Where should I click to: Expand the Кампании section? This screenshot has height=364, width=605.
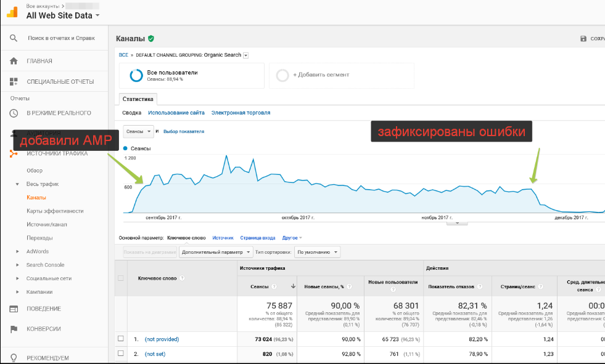click(x=17, y=292)
